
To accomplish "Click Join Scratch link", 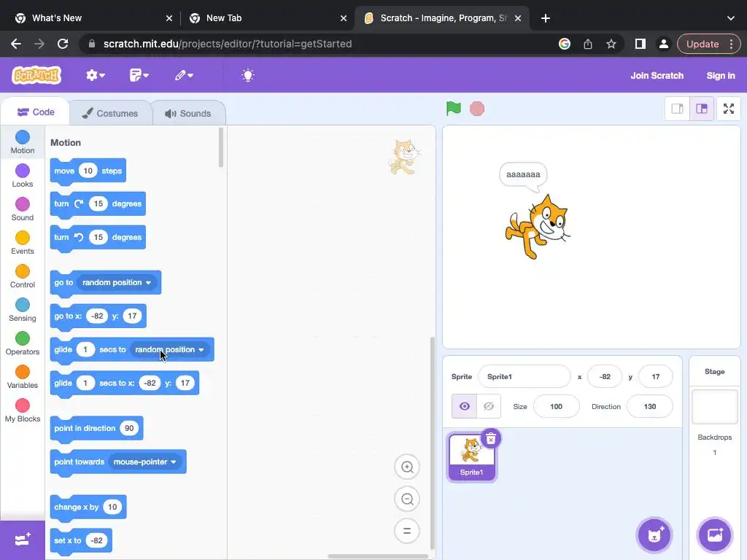I will [x=657, y=75].
